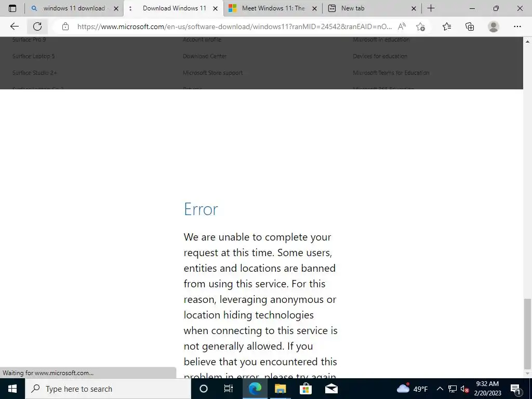Viewport: 532px width, 399px height.
Task: Open the 'Account profile' footer link
Action: click(x=202, y=39)
